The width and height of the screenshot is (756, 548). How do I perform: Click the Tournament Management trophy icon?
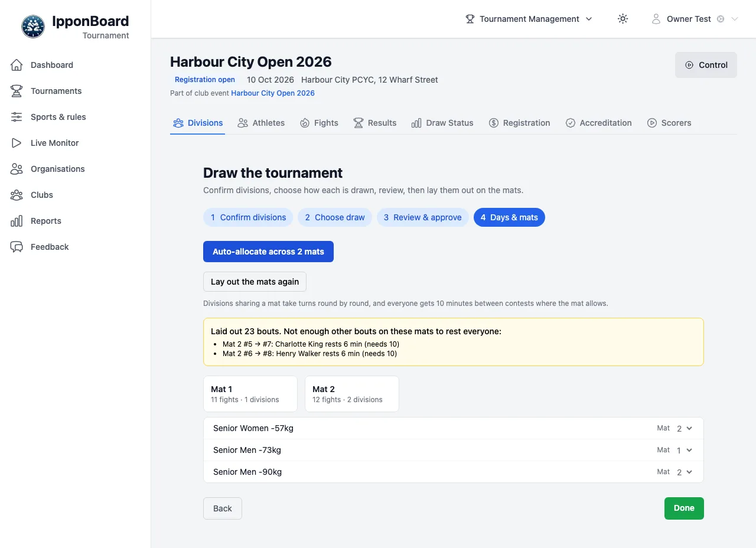point(470,19)
